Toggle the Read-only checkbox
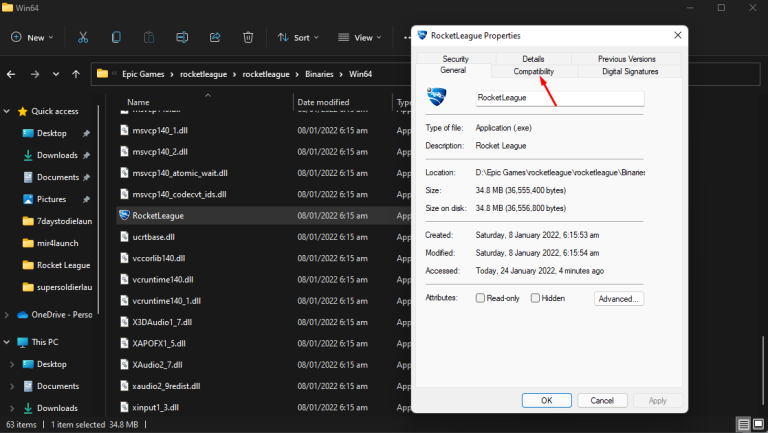 480,298
